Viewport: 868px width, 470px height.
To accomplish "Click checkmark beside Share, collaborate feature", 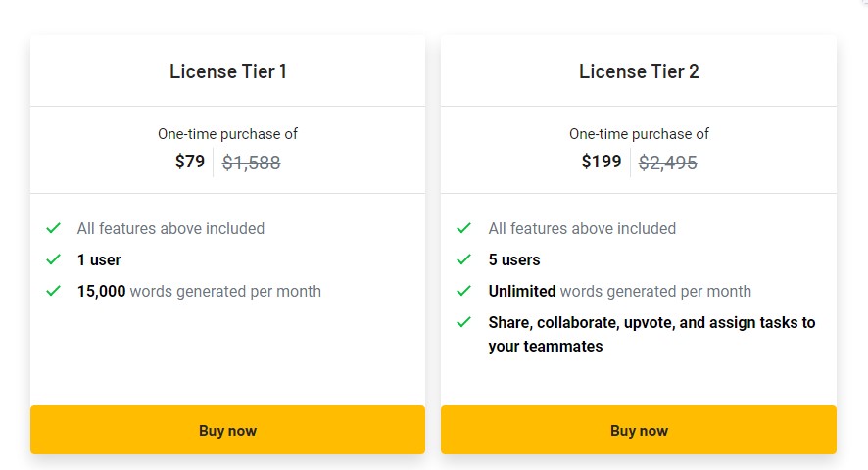I will click(464, 322).
